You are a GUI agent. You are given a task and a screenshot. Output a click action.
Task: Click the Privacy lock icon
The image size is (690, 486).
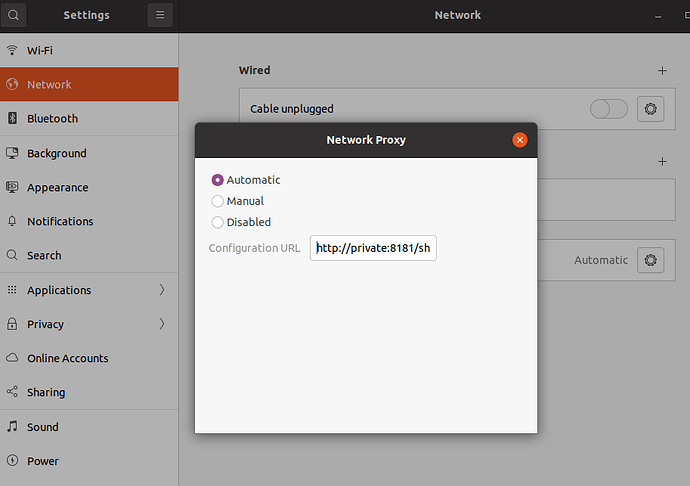pos(12,324)
